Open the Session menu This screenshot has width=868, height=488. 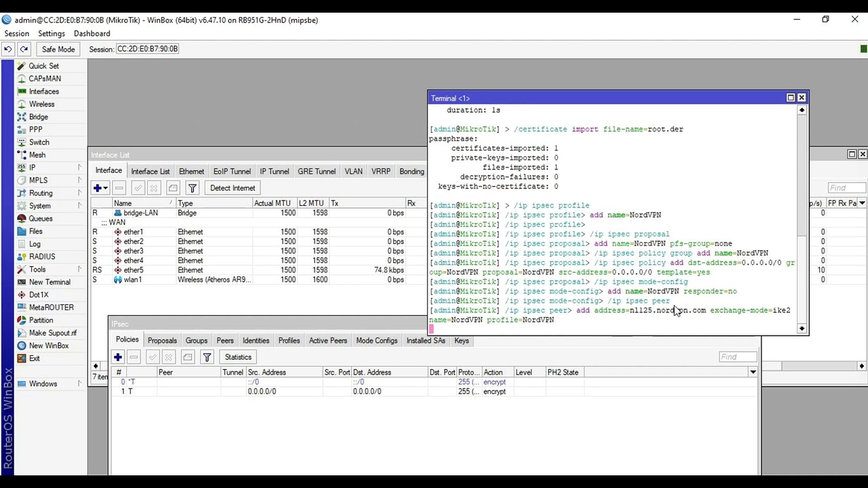pos(16,34)
